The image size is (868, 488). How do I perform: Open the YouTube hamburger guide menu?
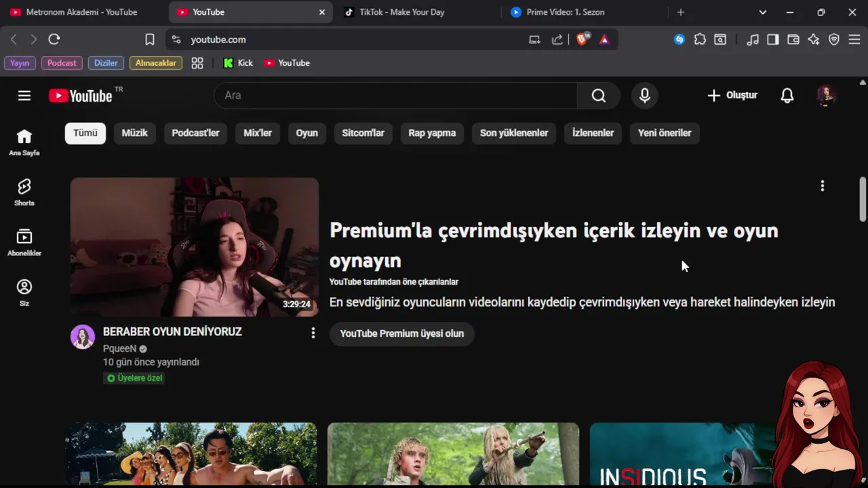tap(24, 96)
